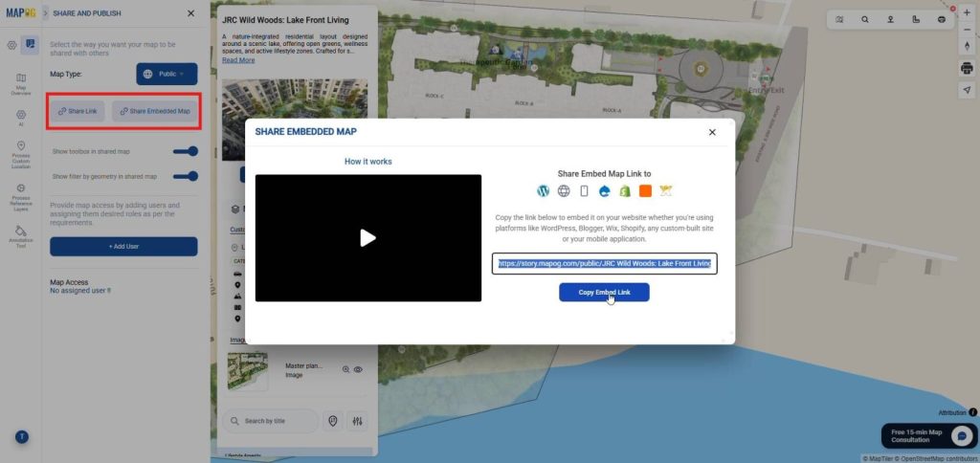Open Process Reference Layers tool
The height and width of the screenshot is (463, 980).
click(21, 198)
